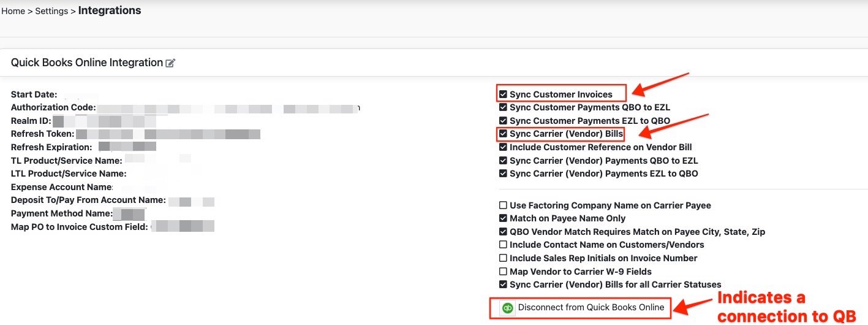This screenshot has height=325, width=868.
Task: Click the Refresh Token label
Action: [x=43, y=134]
